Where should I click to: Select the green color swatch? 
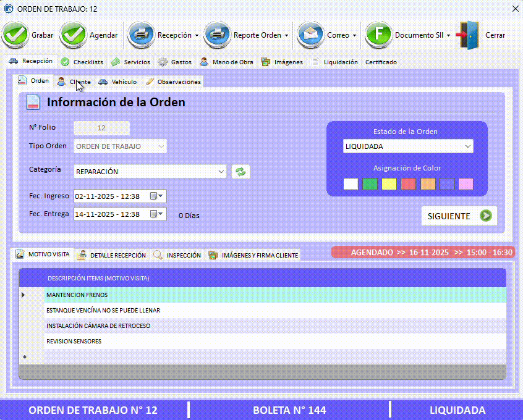pos(370,183)
